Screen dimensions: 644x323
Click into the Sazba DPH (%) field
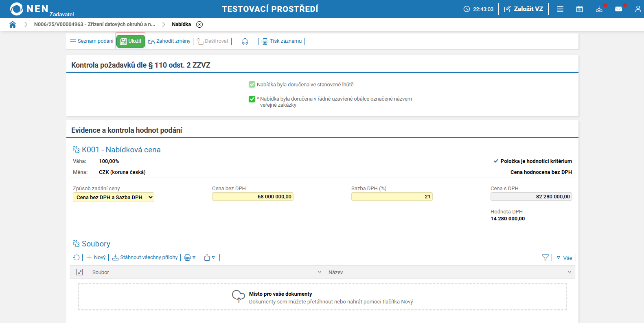tap(392, 197)
